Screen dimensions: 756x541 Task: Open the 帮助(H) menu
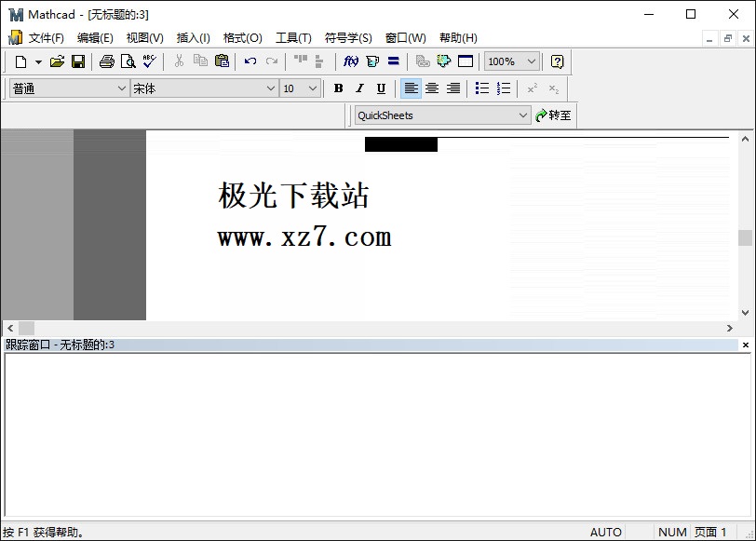pos(458,37)
